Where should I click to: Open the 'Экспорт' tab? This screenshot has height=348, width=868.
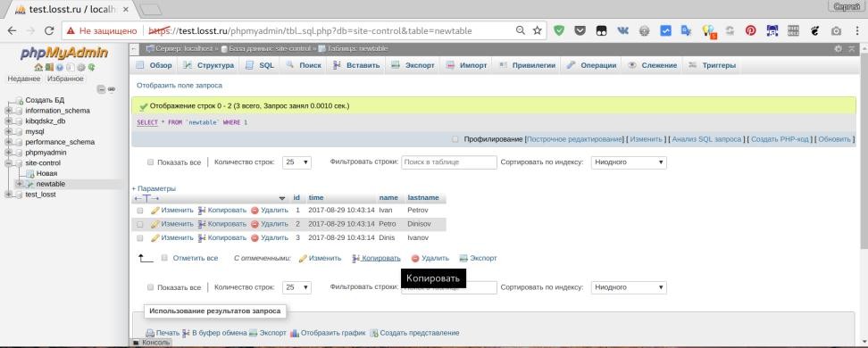pos(413,65)
